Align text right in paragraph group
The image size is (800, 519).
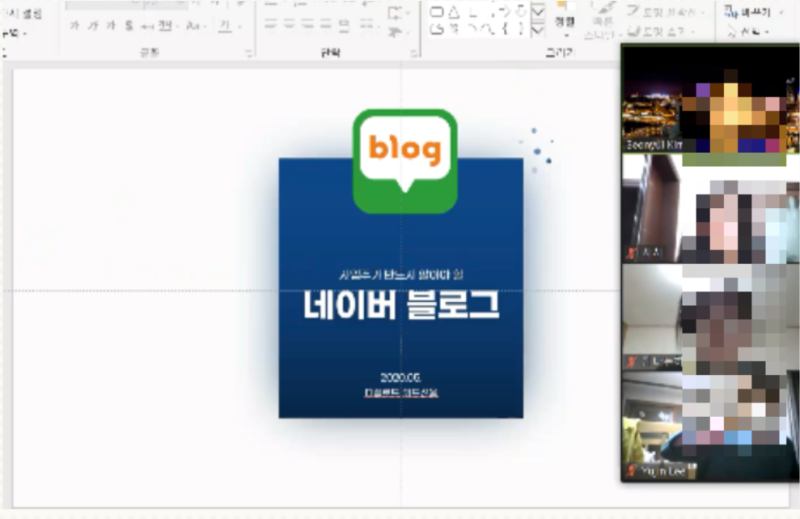click(308, 24)
